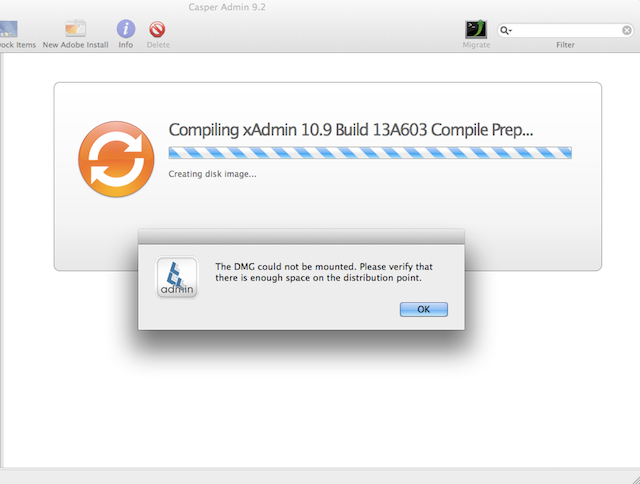Click inside the Filter search field
Screen dimensions: 640x484
[x=565, y=31]
